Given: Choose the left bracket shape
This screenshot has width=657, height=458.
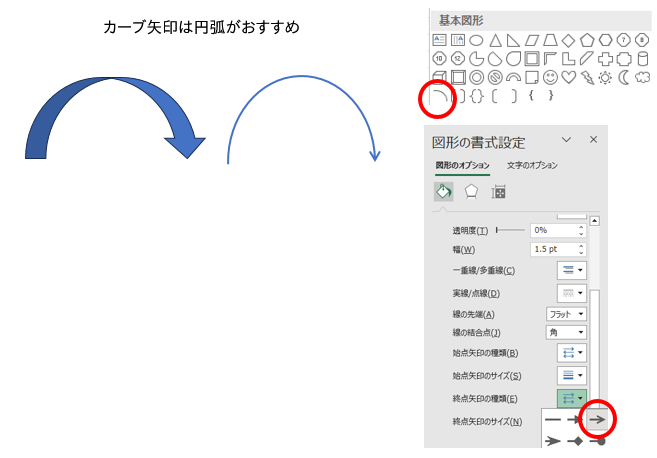Looking at the screenshot, I should click(494, 96).
